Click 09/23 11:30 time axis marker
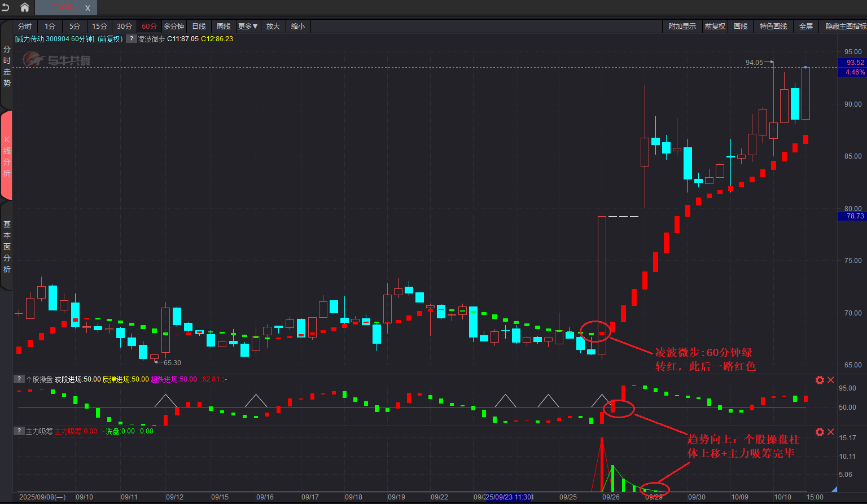 pos(509,497)
